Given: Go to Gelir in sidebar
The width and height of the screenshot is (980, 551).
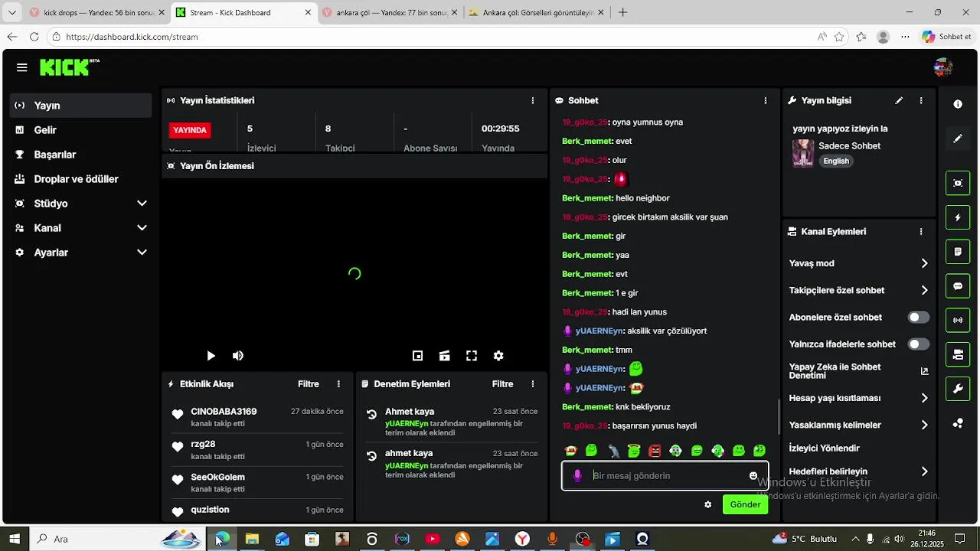Looking at the screenshot, I should 81,130.
